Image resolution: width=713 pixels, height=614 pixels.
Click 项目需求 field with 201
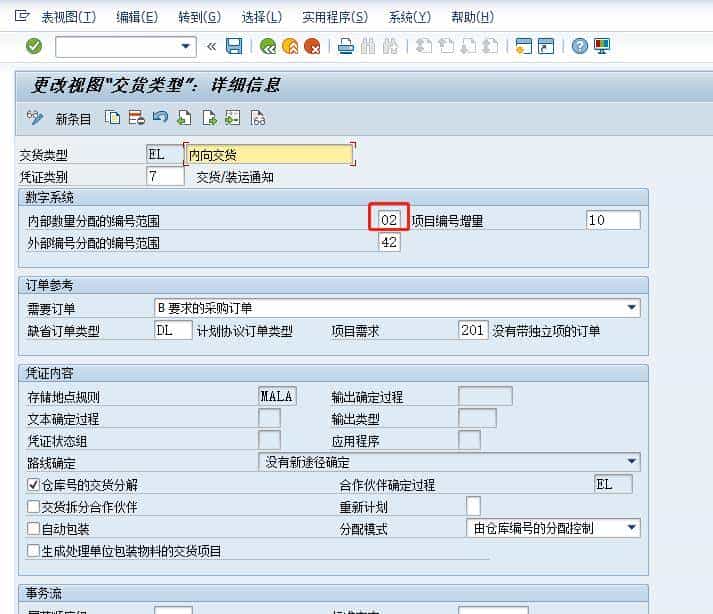point(473,330)
